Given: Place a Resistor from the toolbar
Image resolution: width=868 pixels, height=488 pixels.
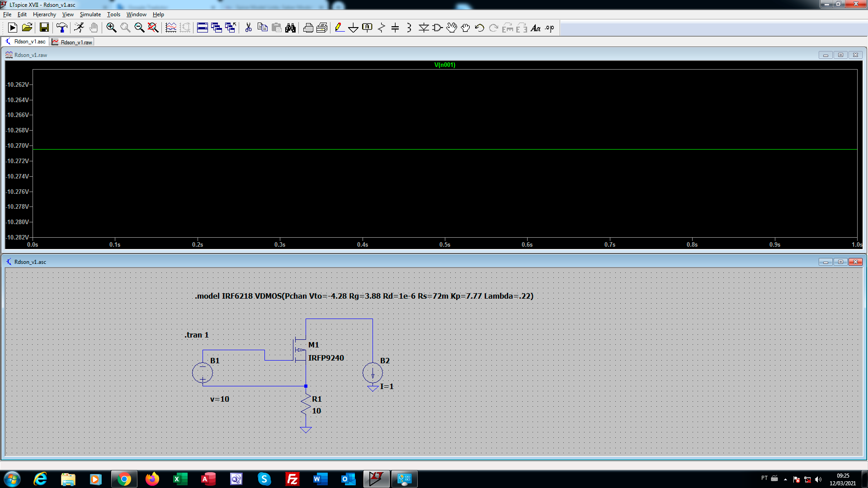Looking at the screenshot, I should click(382, 28).
